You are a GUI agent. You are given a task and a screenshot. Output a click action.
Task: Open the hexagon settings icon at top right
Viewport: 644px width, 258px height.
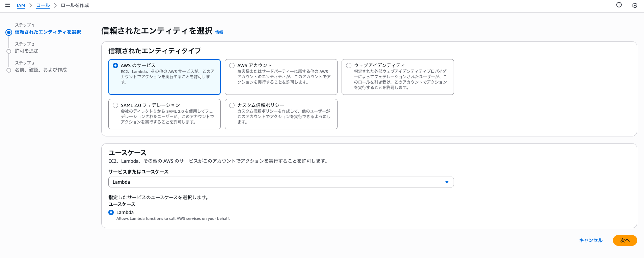pyautogui.click(x=635, y=5)
